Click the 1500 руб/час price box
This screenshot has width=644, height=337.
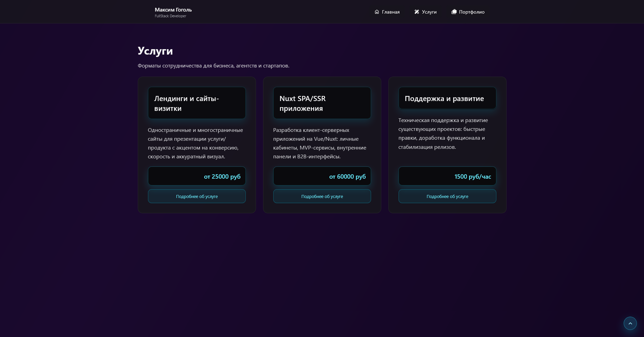tap(447, 176)
